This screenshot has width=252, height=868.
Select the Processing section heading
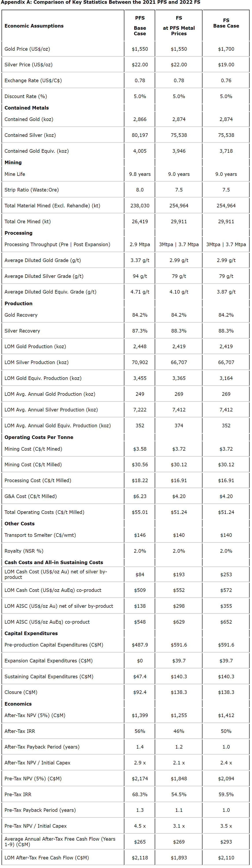pyautogui.click(x=18, y=233)
